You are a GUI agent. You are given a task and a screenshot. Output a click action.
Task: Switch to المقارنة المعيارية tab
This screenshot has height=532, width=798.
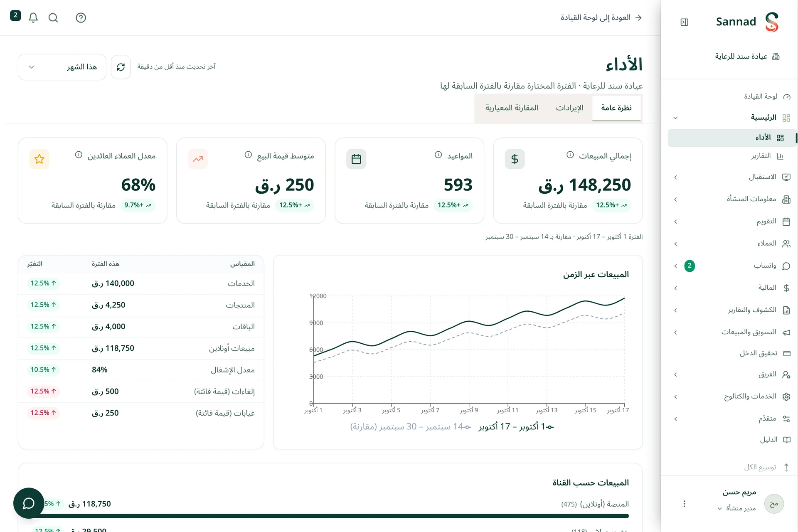point(512,108)
